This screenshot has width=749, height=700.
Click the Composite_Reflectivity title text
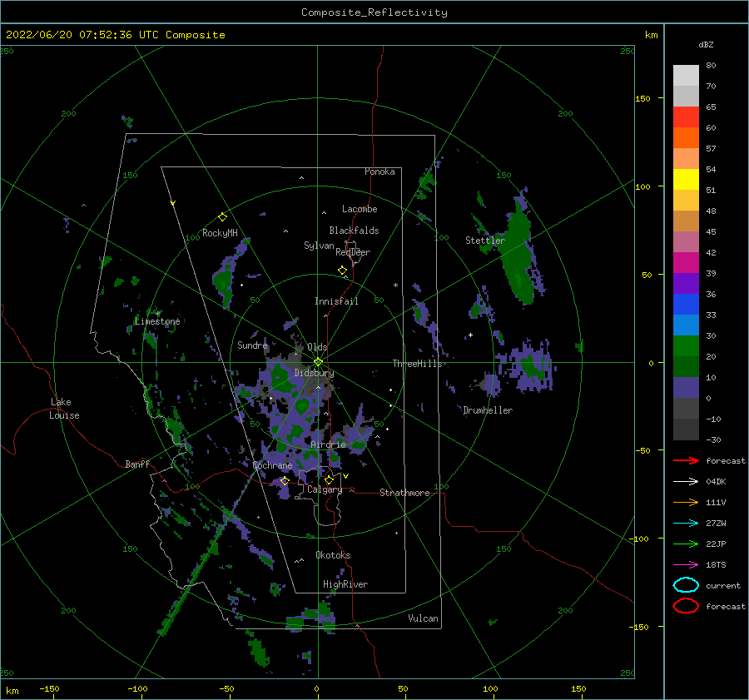coord(374,12)
